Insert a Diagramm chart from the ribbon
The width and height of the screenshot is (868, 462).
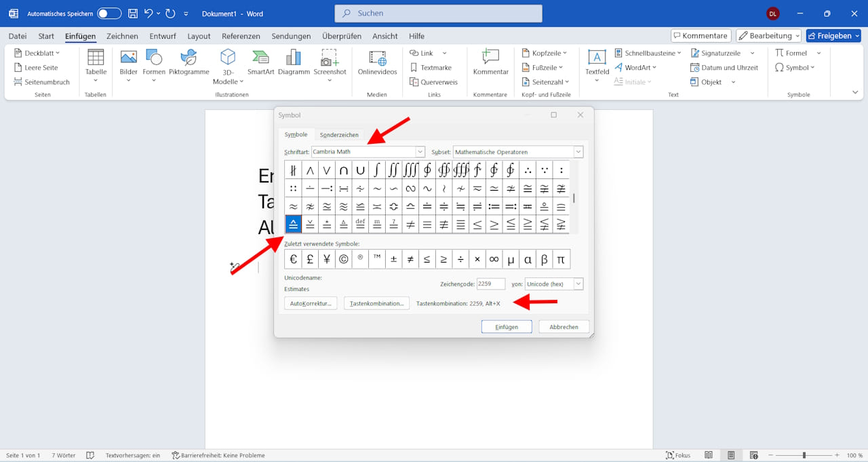[294, 58]
